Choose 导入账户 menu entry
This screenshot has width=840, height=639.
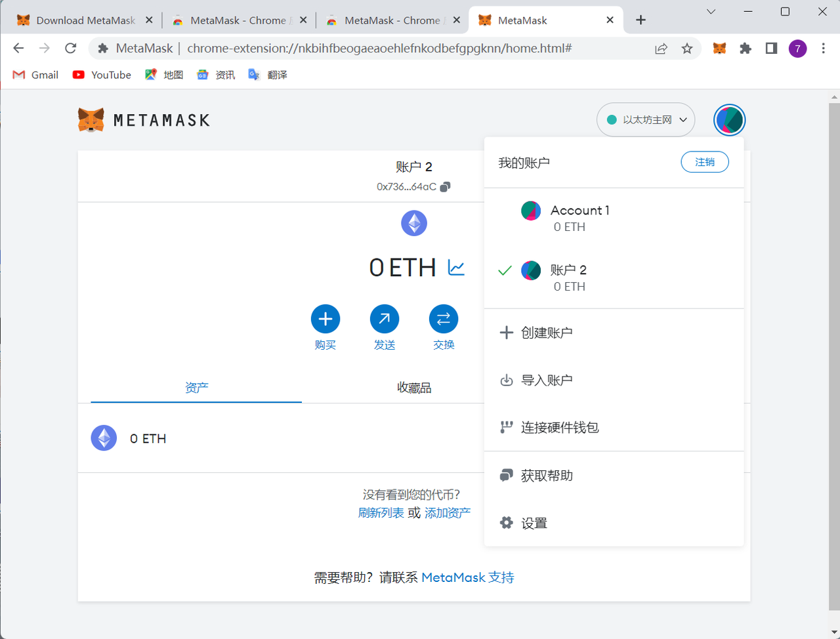point(614,380)
